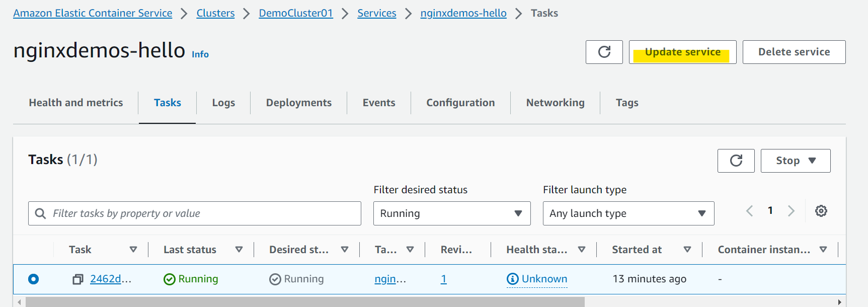Sort by Last status column arrow

pos(239,250)
